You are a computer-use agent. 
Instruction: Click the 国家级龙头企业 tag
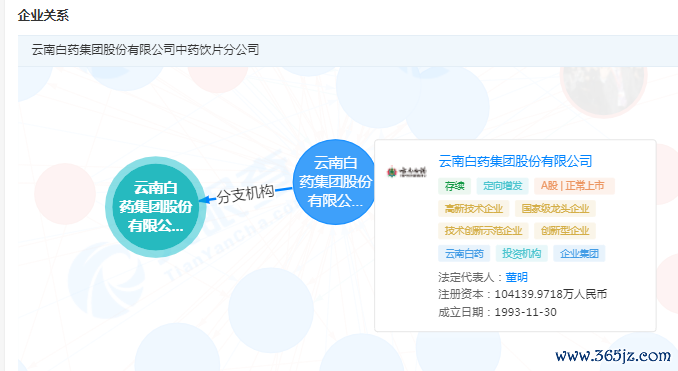[x=555, y=208]
